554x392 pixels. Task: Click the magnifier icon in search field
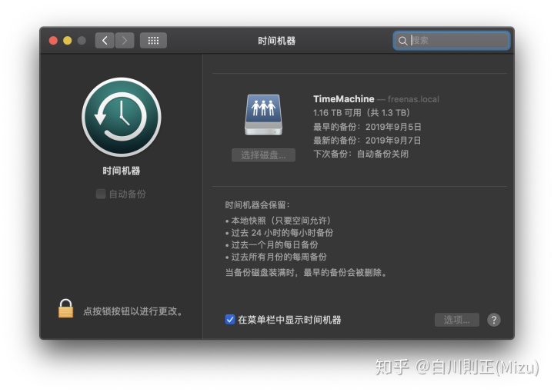pyautogui.click(x=402, y=41)
